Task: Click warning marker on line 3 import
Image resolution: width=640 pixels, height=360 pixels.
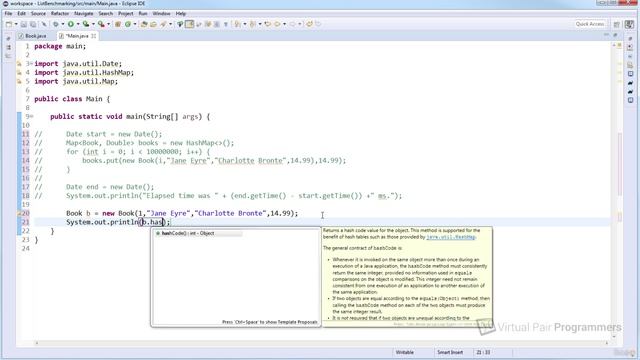Action: click(19, 64)
